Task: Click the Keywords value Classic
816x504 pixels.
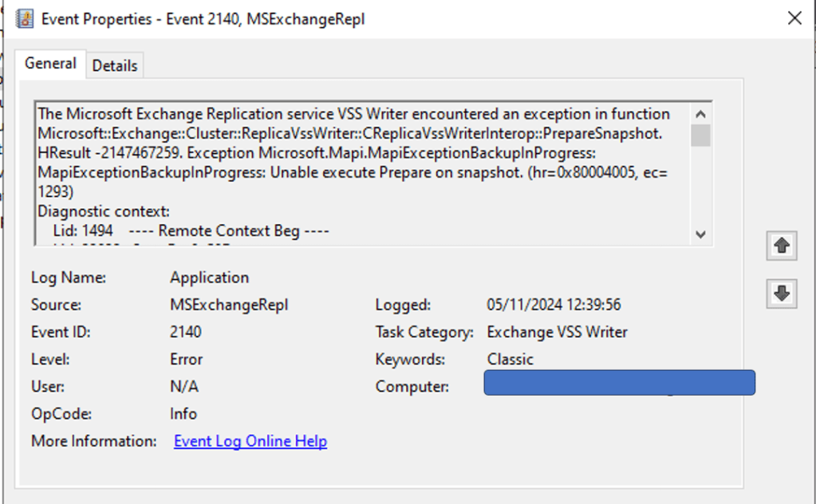Action: 510,359
